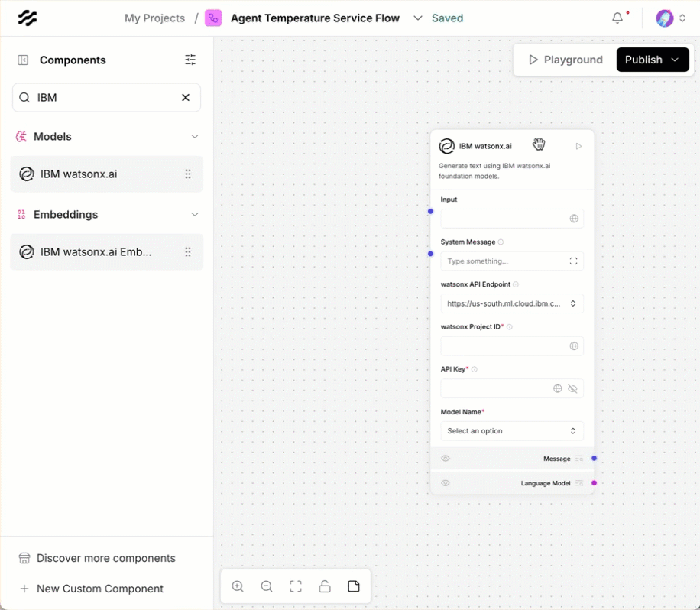Open watsonx API Endpoint dropdown
The image size is (700, 610).
click(x=512, y=303)
